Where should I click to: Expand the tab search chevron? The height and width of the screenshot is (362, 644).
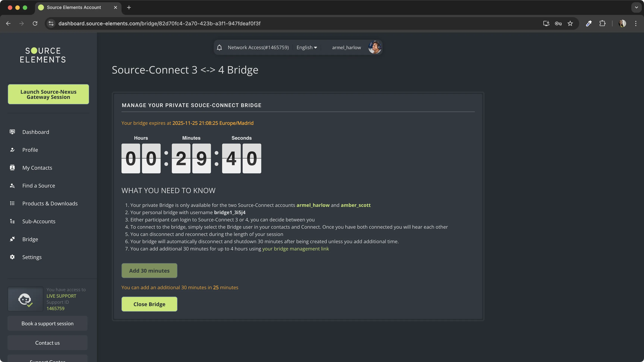pyautogui.click(x=637, y=7)
